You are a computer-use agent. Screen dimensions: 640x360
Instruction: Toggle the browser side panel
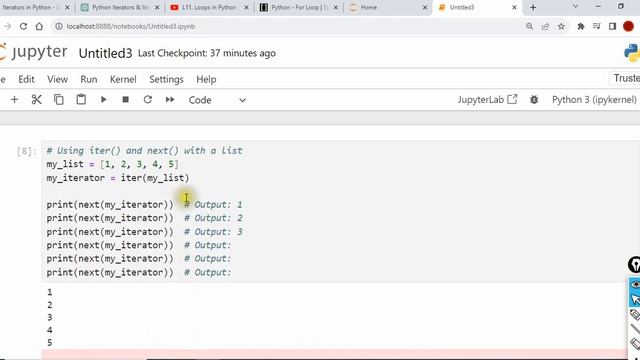click(x=612, y=26)
